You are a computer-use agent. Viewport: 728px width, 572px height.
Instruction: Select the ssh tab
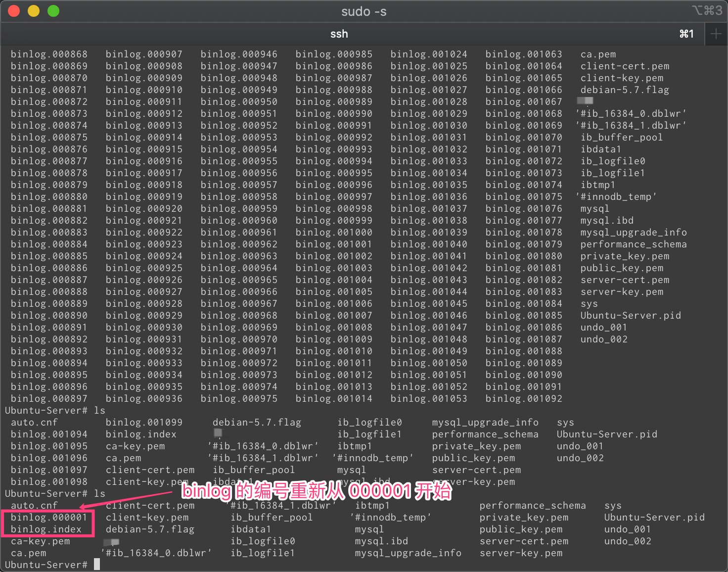point(339,34)
